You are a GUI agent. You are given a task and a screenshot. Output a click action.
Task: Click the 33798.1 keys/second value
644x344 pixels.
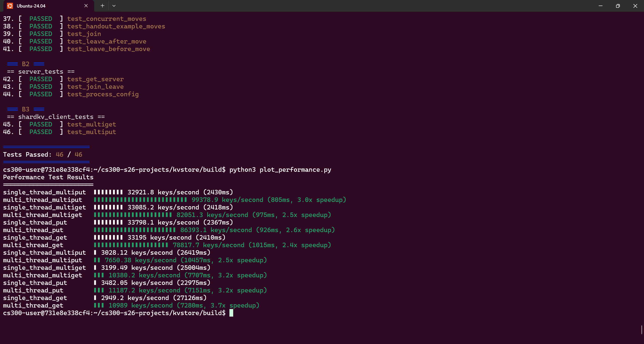click(163, 223)
